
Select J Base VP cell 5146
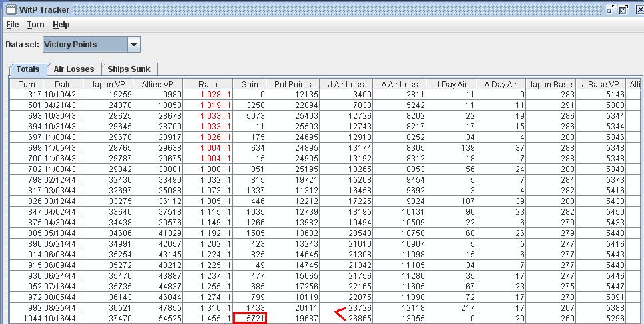point(600,95)
